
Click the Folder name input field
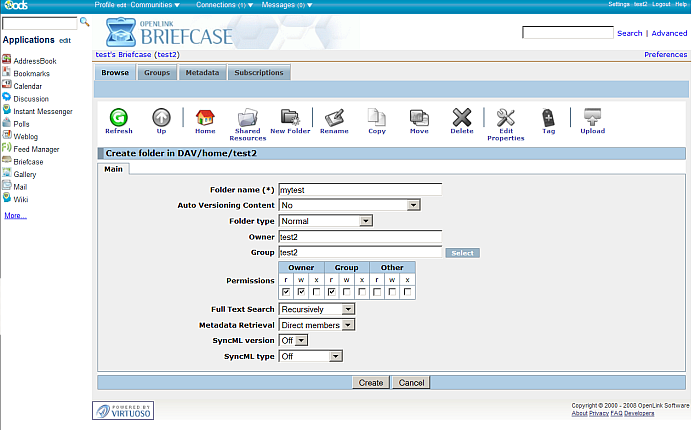click(360, 189)
